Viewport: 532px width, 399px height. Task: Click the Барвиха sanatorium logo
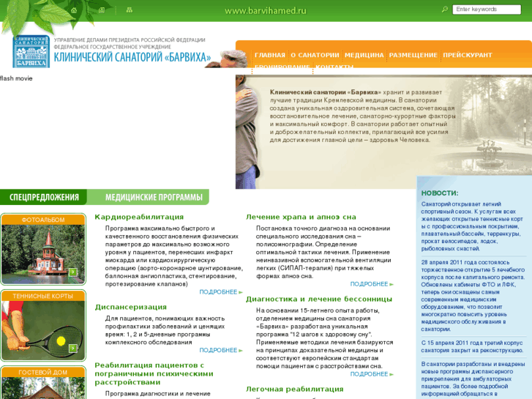pos(31,52)
